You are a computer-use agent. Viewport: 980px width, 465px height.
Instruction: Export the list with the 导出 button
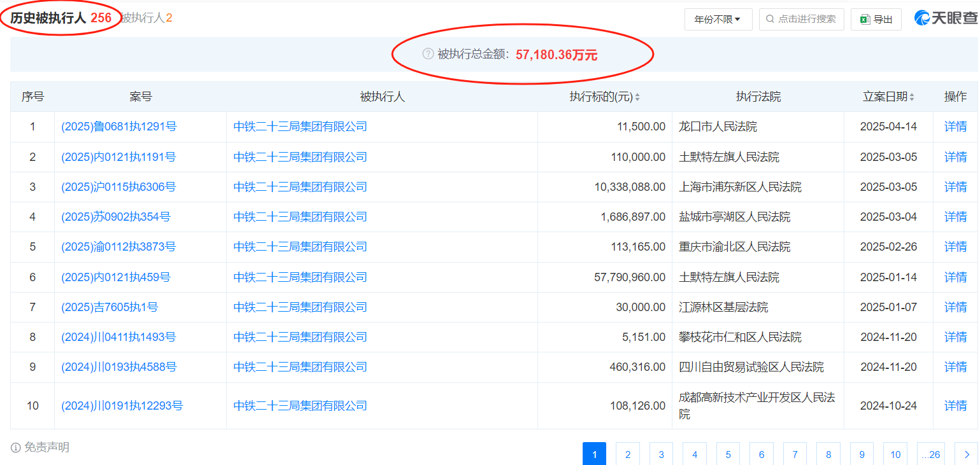[x=876, y=19]
